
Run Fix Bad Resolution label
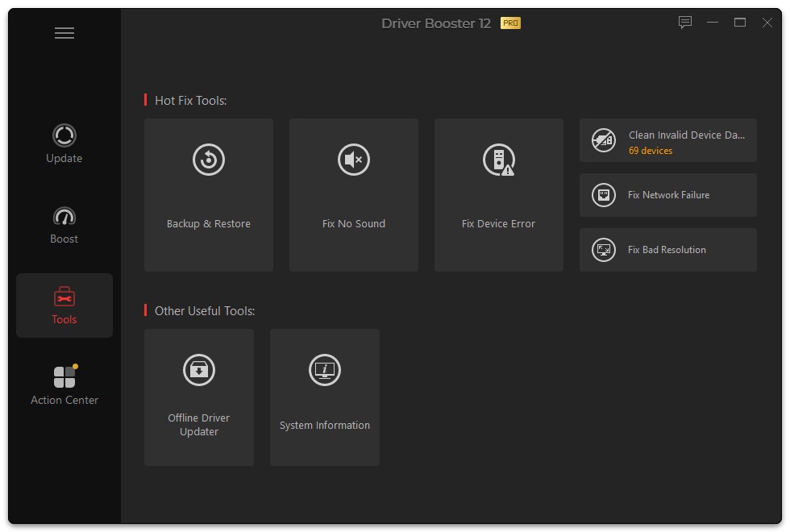(x=667, y=250)
